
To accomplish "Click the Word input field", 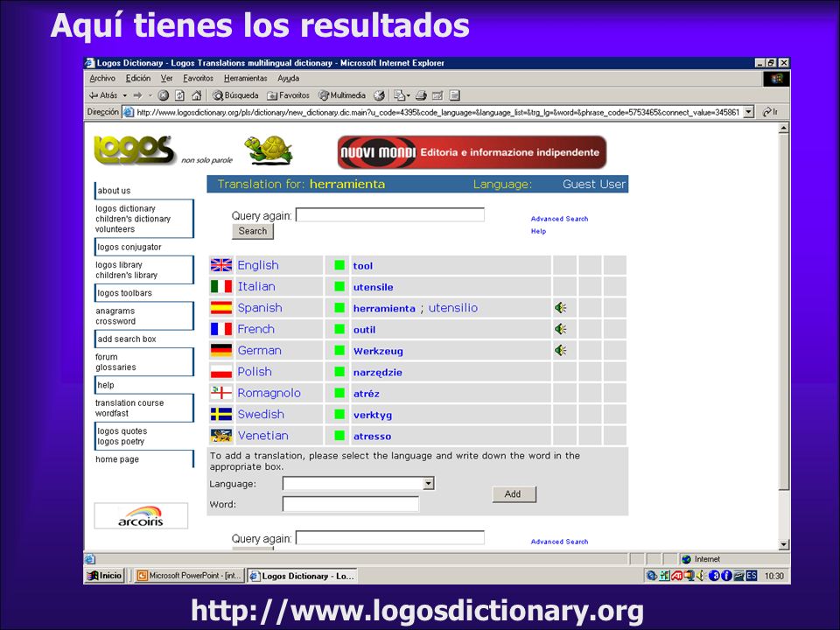I will pos(350,504).
